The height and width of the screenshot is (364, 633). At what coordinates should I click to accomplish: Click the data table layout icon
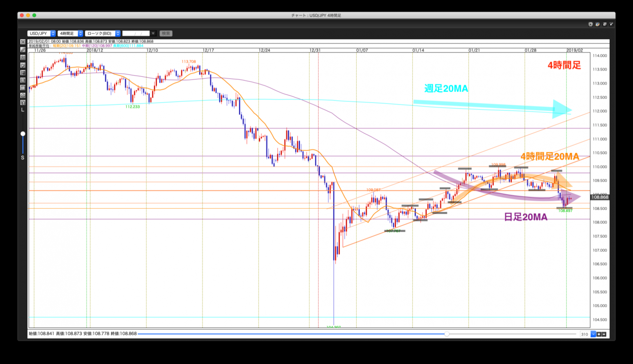(23, 88)
